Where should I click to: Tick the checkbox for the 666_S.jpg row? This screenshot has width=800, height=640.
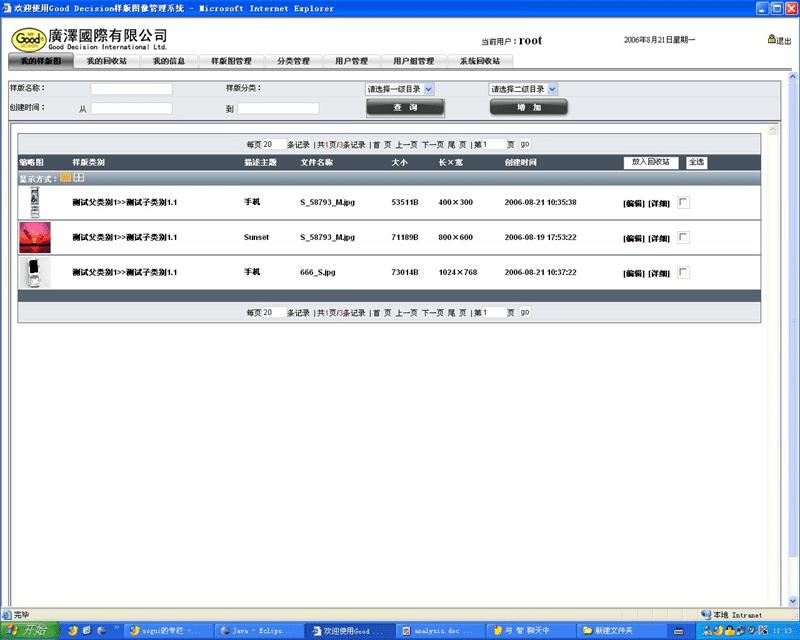[x=683, y=272]
